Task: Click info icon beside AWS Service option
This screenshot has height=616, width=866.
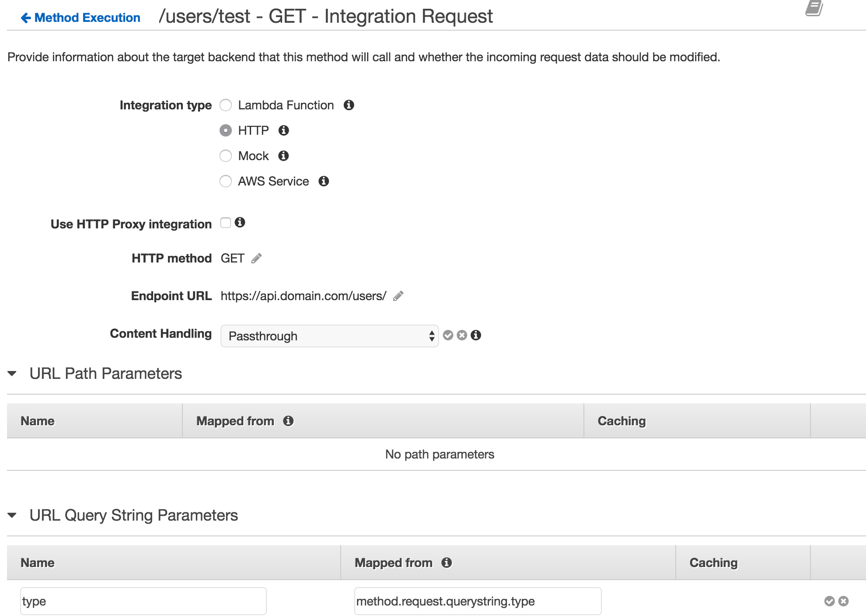Action: pyautogui.click(x=324, y=181)
